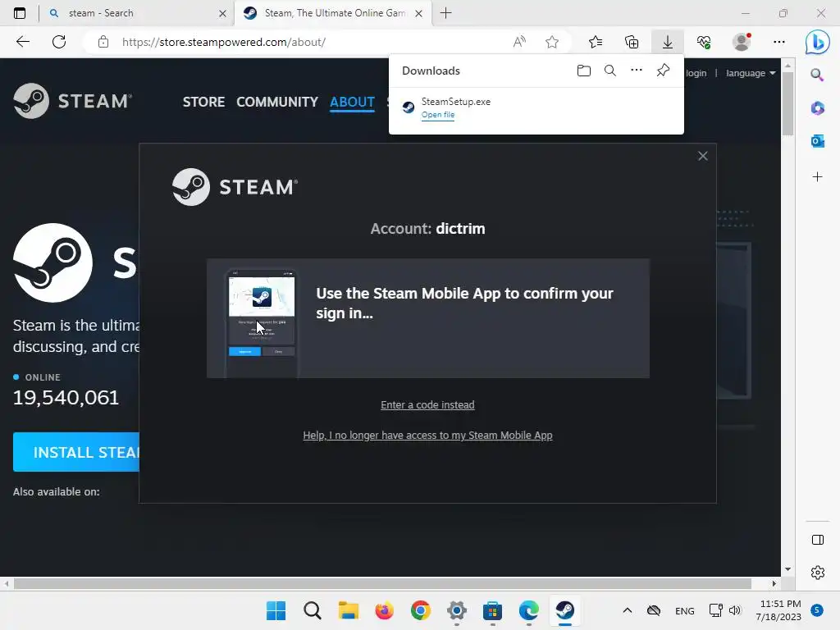The image size is (840, 630).
Task: Click 'Enter a code instead' link
Action: tap(427, 405)
